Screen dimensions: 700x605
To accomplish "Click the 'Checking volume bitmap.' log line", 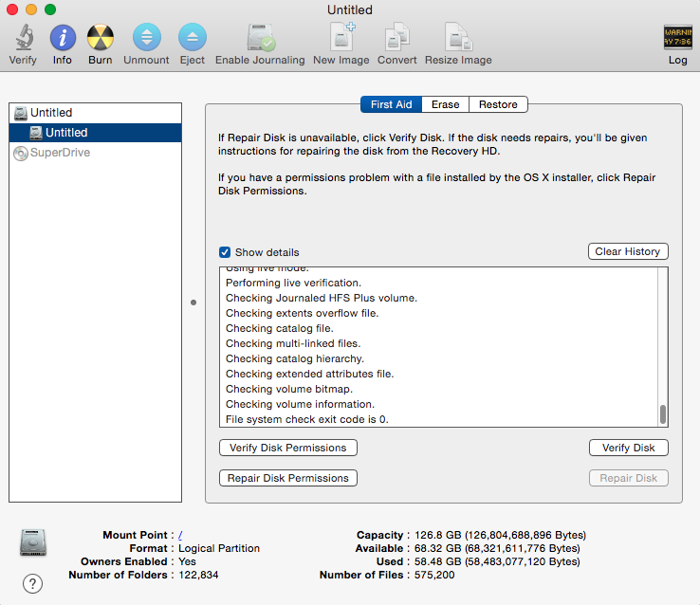I will pyautogui.click(x=289, y=389).
